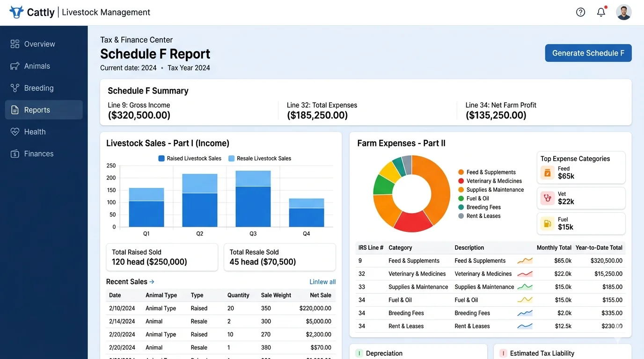The width and height of the screenshot is (644, 359).
Task: Click the IRS Line # column header
Action: point(371,248)
